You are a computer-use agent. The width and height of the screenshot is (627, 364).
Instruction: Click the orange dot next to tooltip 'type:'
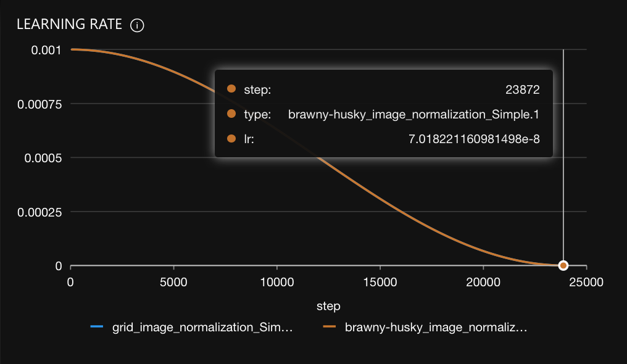coord(231,114)
